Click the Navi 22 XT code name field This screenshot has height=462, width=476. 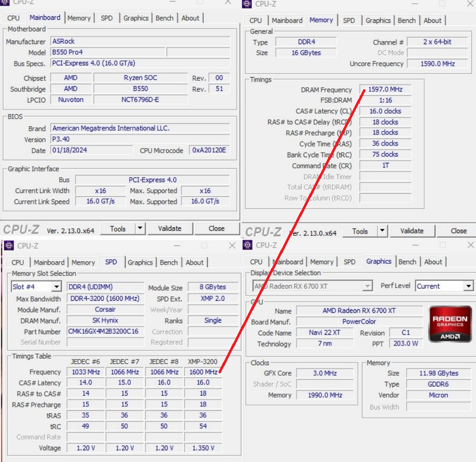pos(324,332)
